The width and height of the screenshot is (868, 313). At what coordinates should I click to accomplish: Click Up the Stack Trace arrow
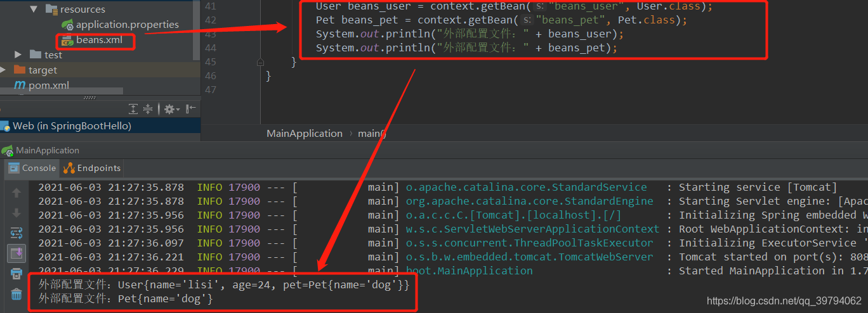(16, 193)
